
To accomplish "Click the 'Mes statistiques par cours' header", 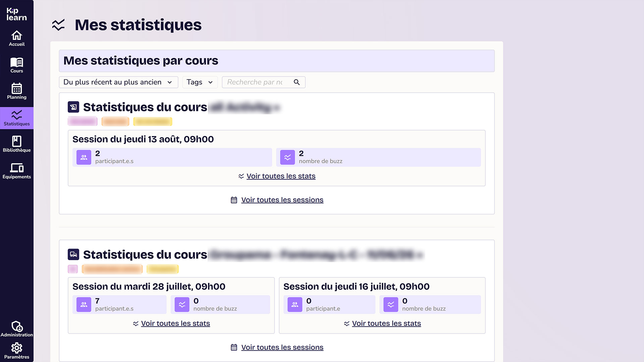I will [x=277, y=61].
